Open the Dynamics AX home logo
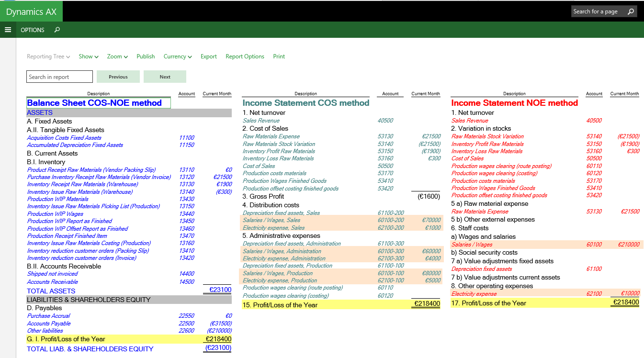 tap(31, 11)
